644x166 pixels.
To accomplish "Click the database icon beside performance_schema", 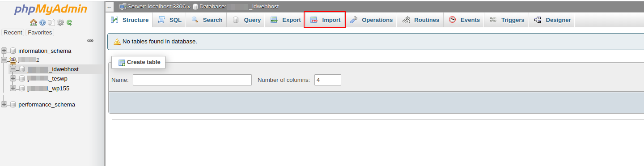I will click(13, 104).
